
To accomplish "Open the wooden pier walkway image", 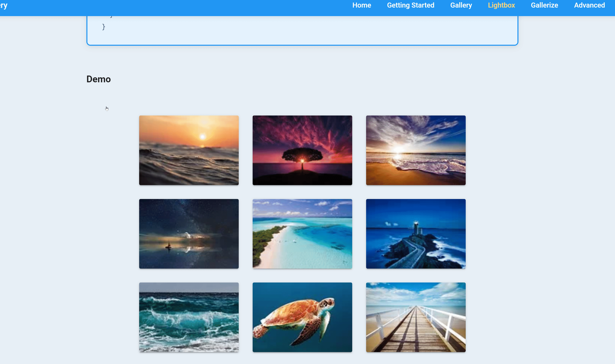I will pyautogui.click(x=416, y=317).
